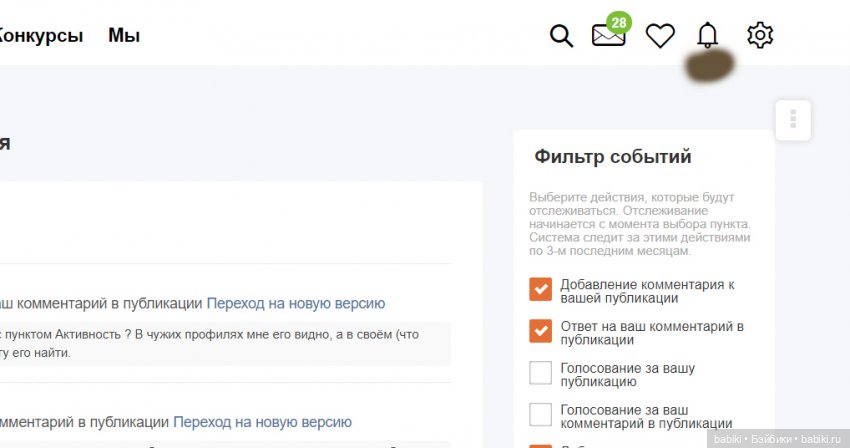This screenshot has width=850, height=448.
Task: Open the search magnifier icon
Action: pyautogui.click(x=562, y=36)
